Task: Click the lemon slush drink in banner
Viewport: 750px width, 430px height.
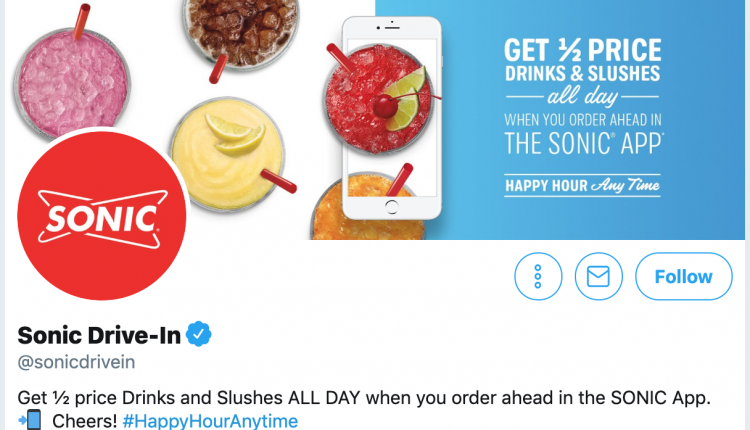Action: (x=228, y=154)
